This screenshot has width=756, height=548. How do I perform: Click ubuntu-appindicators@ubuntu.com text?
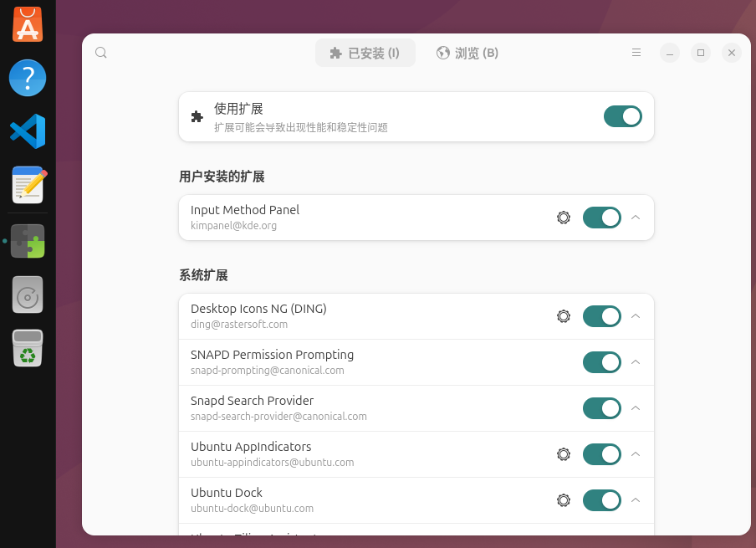click(272, 463)
